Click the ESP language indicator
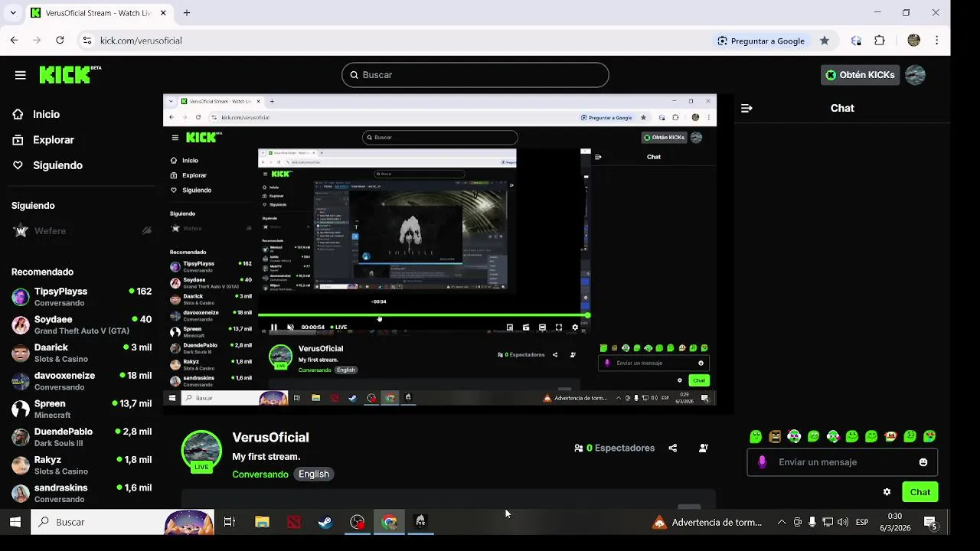The image size is (980, 551). (x=862, y=522)
